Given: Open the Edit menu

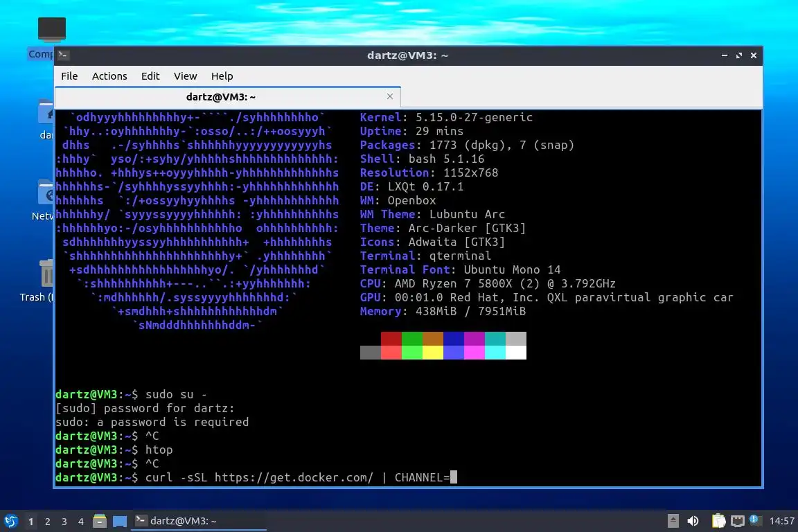Looking at the screenshot, I should coord(150,76).
